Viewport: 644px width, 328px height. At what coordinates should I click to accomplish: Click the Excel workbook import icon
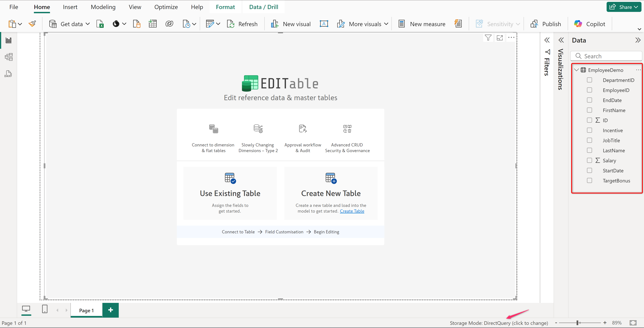tap(100, 24)
